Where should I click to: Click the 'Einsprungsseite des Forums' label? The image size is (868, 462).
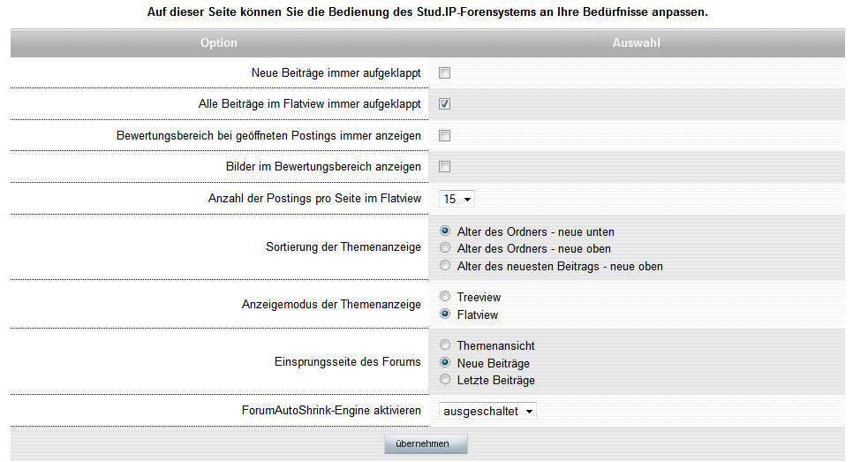(x=349, y=362)
